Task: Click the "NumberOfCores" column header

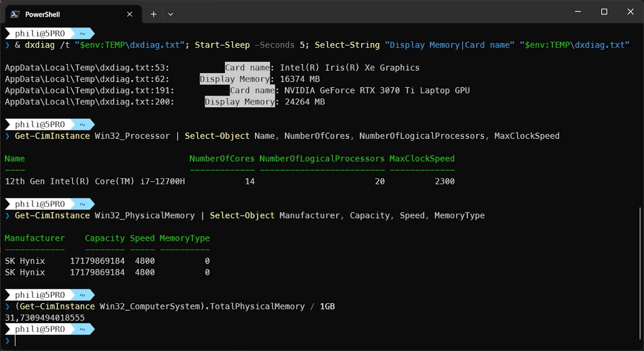Action: (222, 158)
